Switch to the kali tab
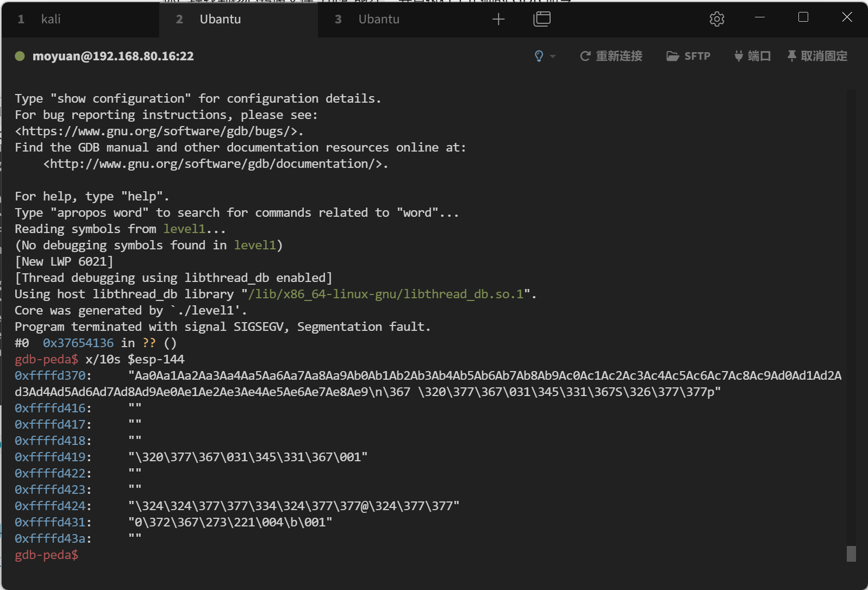The height and width of the screenshot is (590, 868). pyautogui.click(x=51, y=20)
